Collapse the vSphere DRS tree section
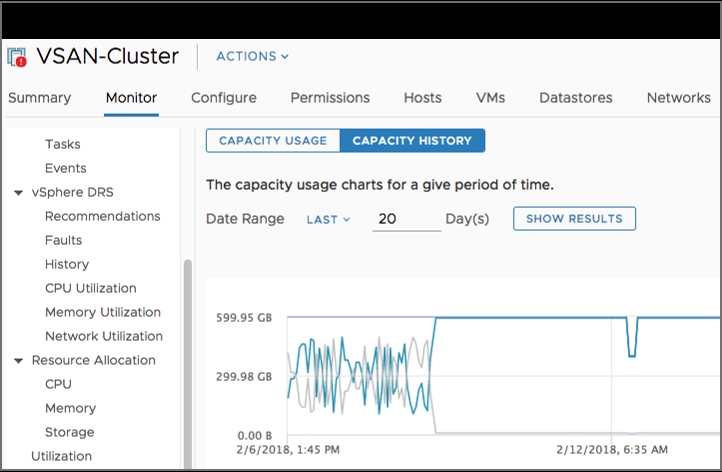The width and height of the screenshot is (722, 472). [x=19, y=193]
